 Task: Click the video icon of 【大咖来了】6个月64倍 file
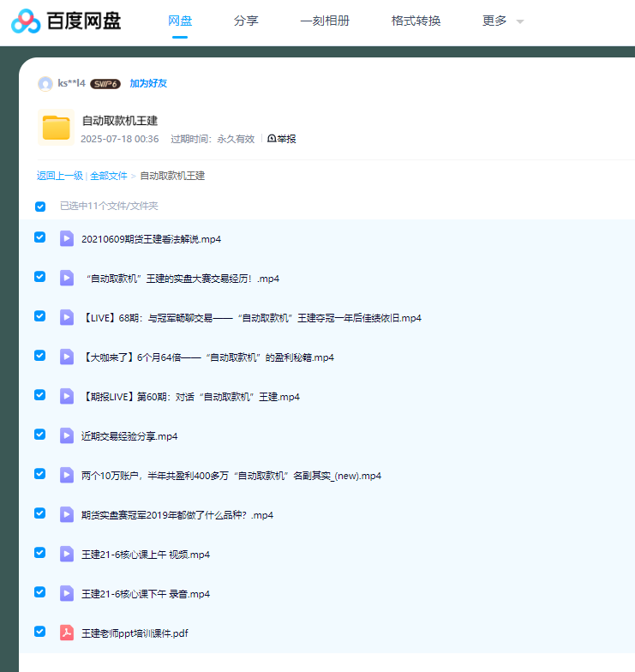tap(67, 357)
